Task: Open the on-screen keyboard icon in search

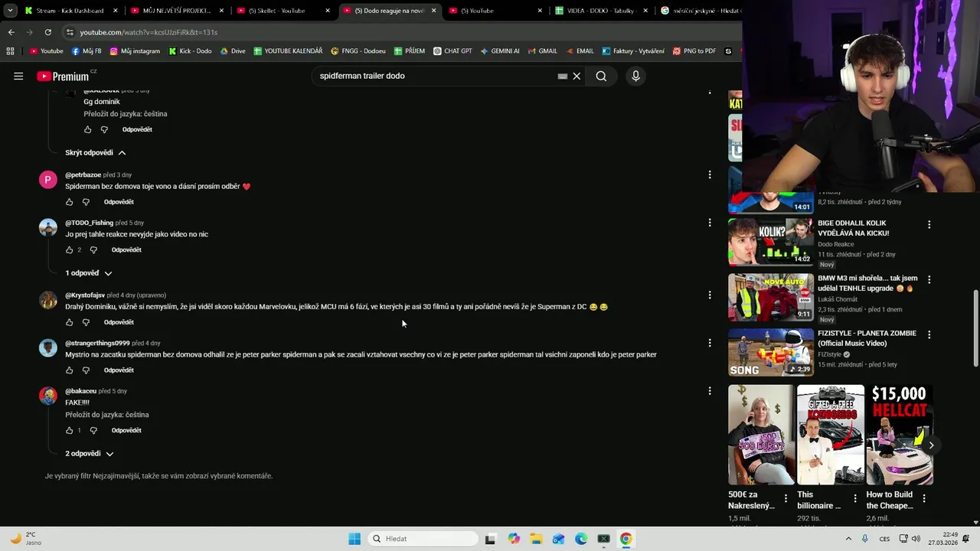Action: tap(563, 76)
